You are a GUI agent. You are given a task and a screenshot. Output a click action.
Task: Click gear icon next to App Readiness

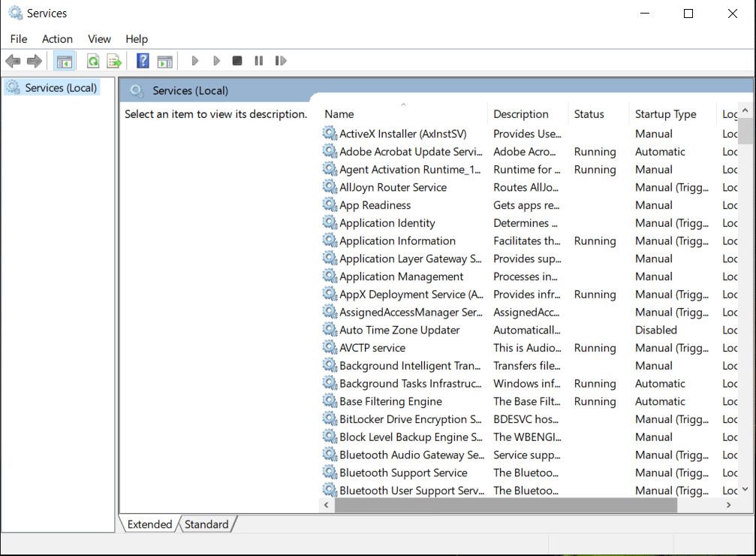point(330,204)
